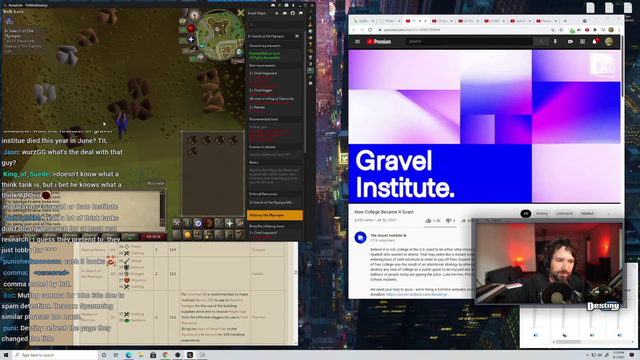
Task: Click the highlighted Helping the Myreque step
Action: 275,215
